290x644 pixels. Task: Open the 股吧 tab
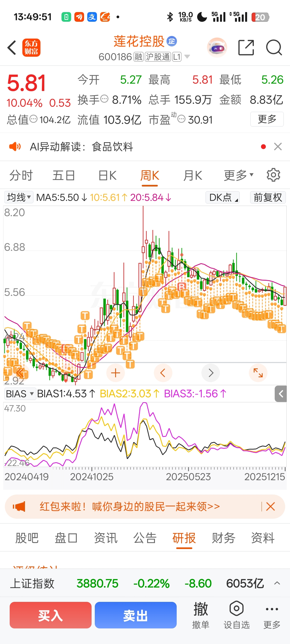click(x=27, y=538)
